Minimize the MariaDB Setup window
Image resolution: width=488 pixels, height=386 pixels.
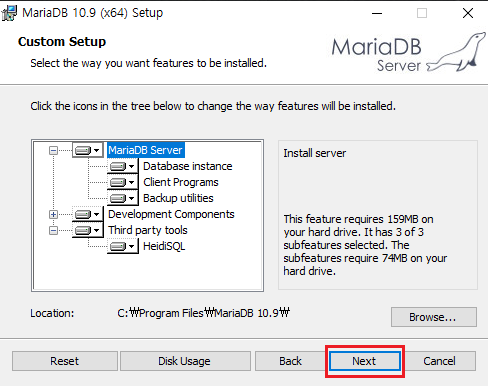[x=377, y=13]
